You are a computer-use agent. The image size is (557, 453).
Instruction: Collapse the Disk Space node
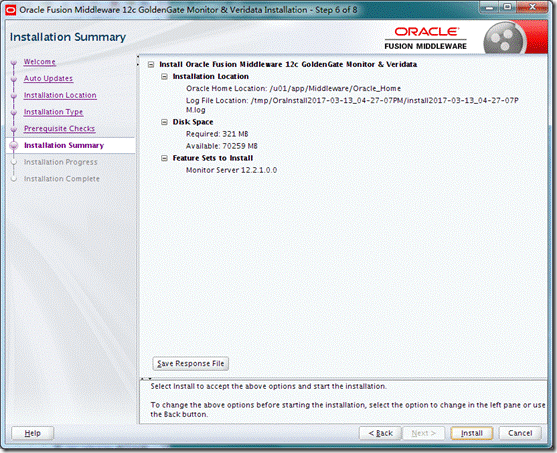(x=164, y=122)
